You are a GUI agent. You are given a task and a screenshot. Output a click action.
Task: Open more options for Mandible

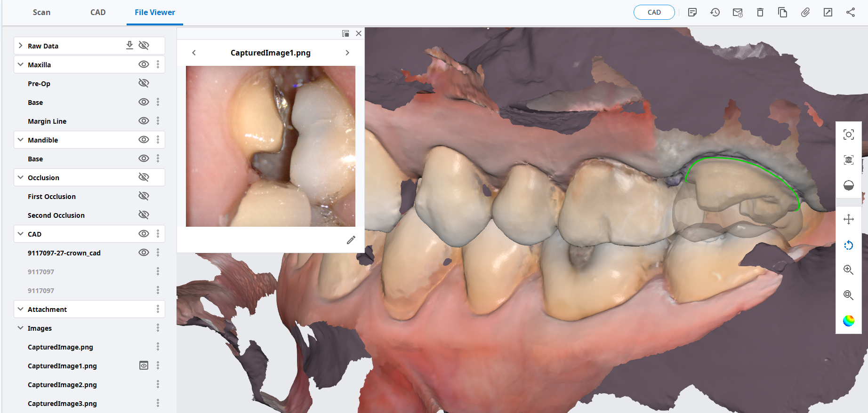[158, 140]
